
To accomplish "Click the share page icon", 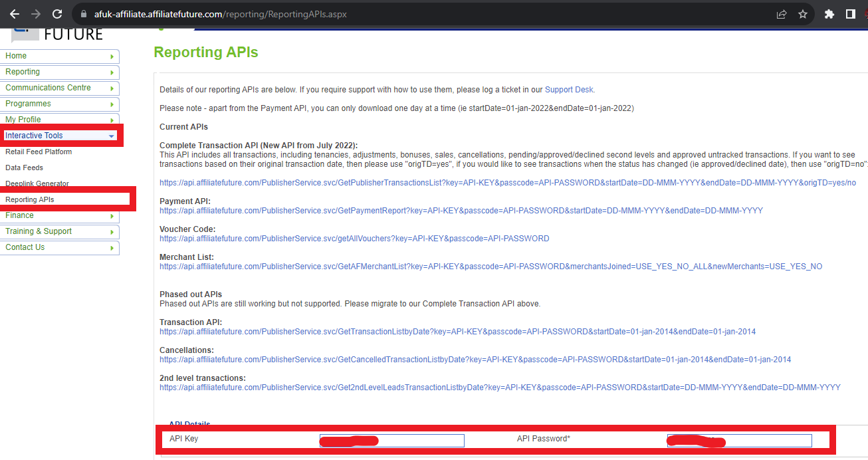I will [782, 14].
